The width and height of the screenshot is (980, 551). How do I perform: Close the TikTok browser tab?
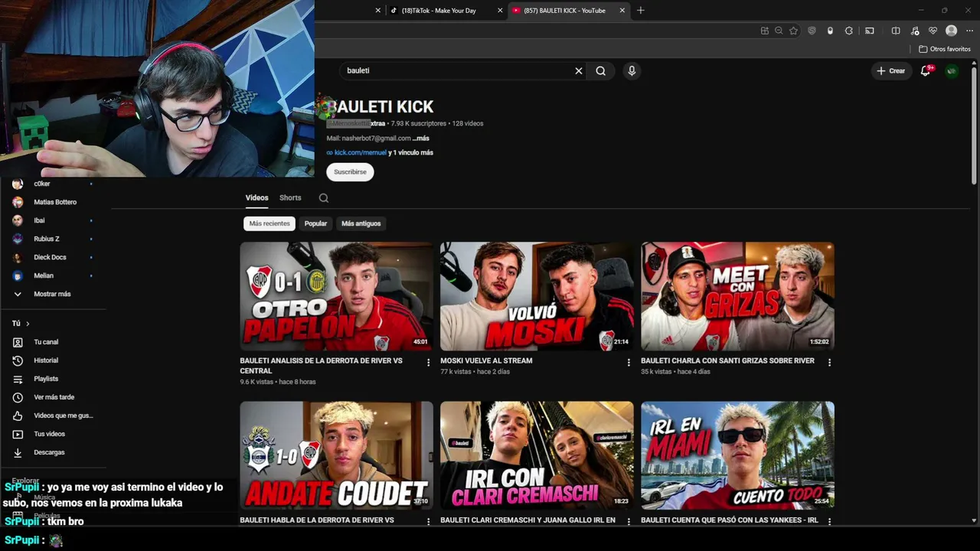click(501, 11)
